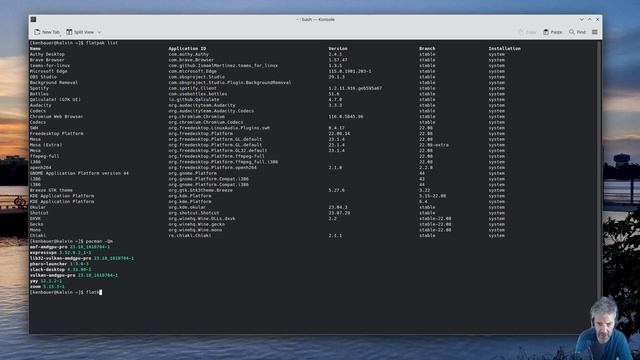640x360 pixels.
Task: Click the Paste toolbar button
Action: coord(553,32)
